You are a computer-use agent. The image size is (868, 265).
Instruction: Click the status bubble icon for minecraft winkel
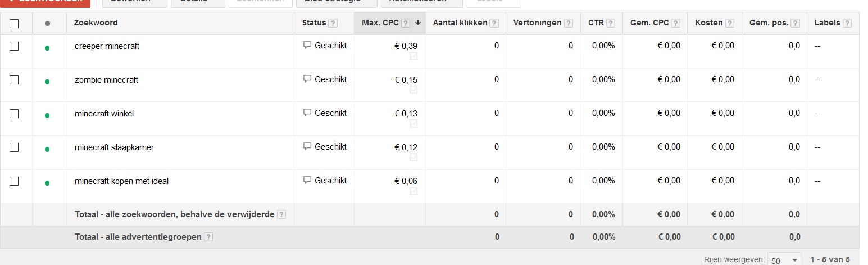click(x=307, y=113)
